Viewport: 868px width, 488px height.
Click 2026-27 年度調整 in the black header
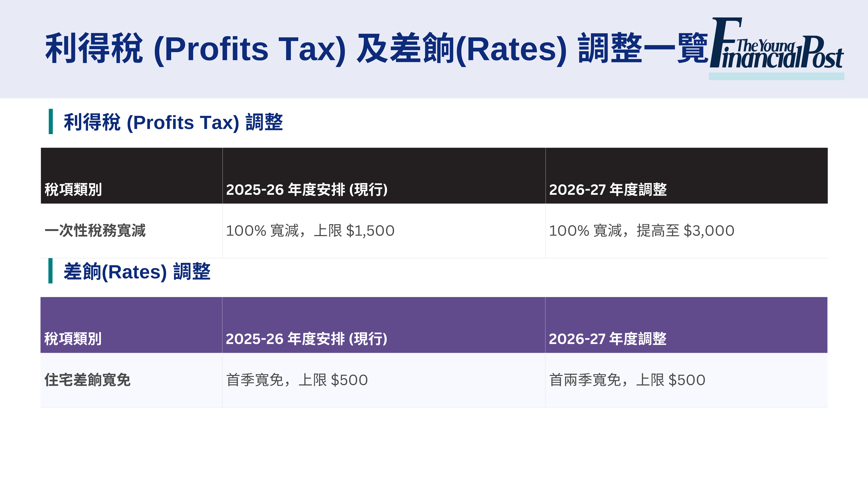coord(608,190)
